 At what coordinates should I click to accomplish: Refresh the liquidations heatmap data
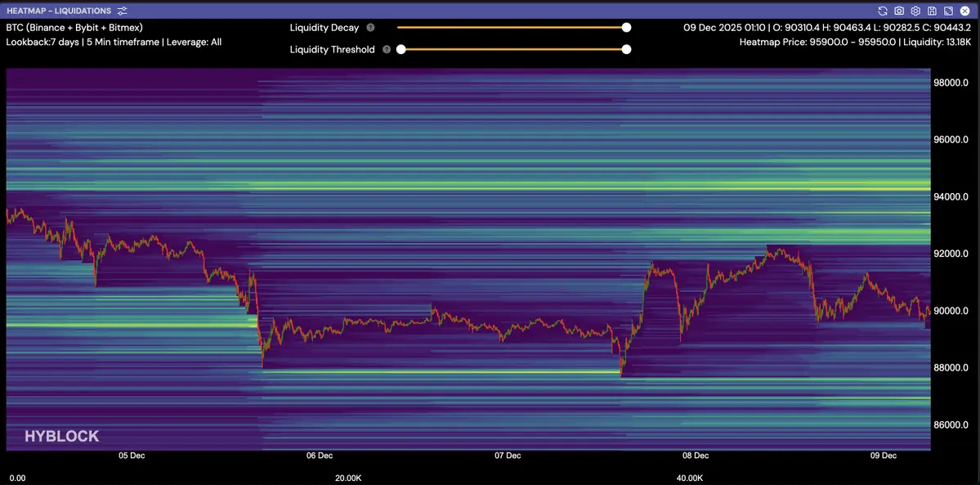883,11
